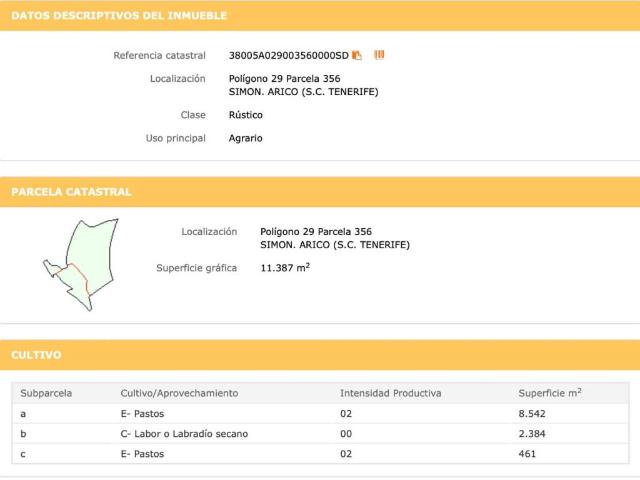The image size is (640, 480).
Task: Click surface value '461'
Action: tap(527, 454)
